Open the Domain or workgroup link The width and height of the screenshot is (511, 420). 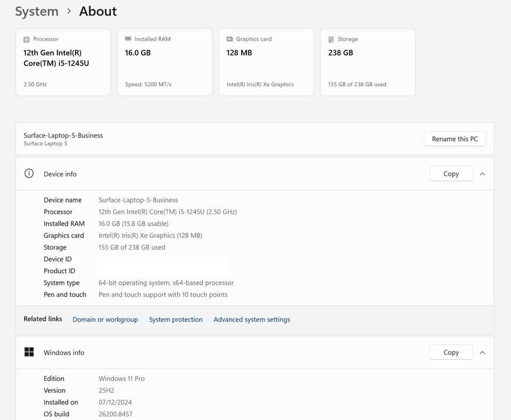point(106,320)
